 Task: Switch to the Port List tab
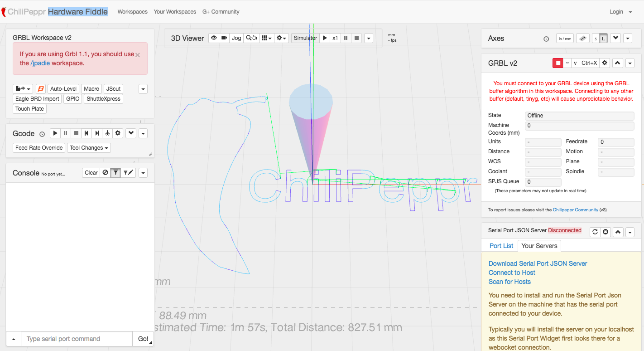(501, 246)
